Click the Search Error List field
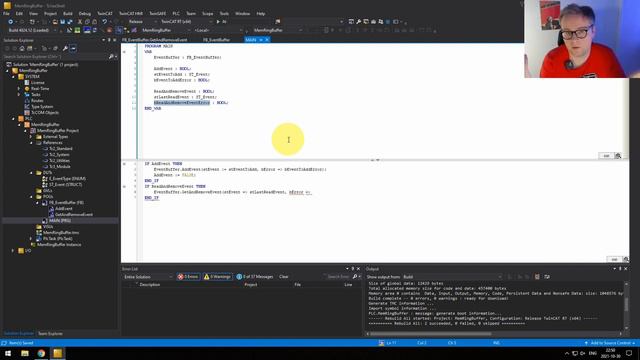This screenshot has height=360, width=640. pos(339,277)
